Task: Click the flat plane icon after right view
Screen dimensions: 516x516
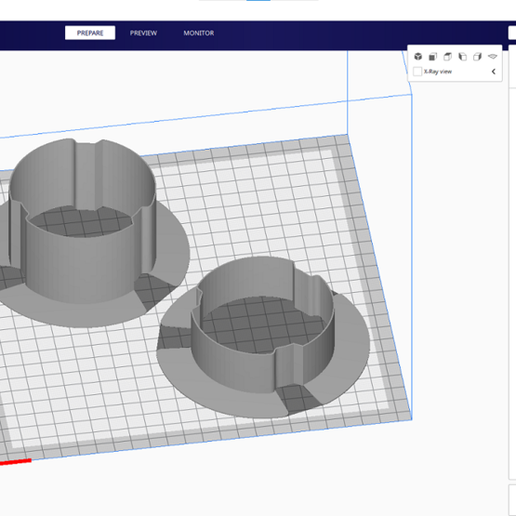Action: point(492,57)
